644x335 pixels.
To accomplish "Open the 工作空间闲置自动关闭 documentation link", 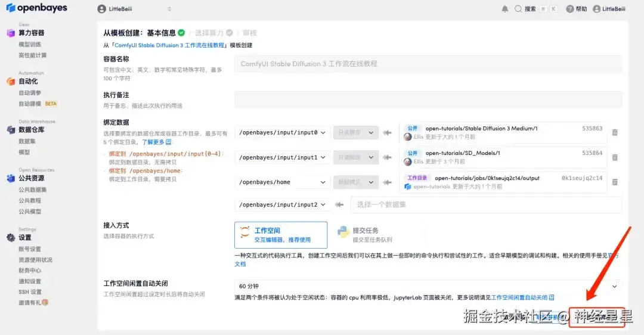I will (522, 297).
